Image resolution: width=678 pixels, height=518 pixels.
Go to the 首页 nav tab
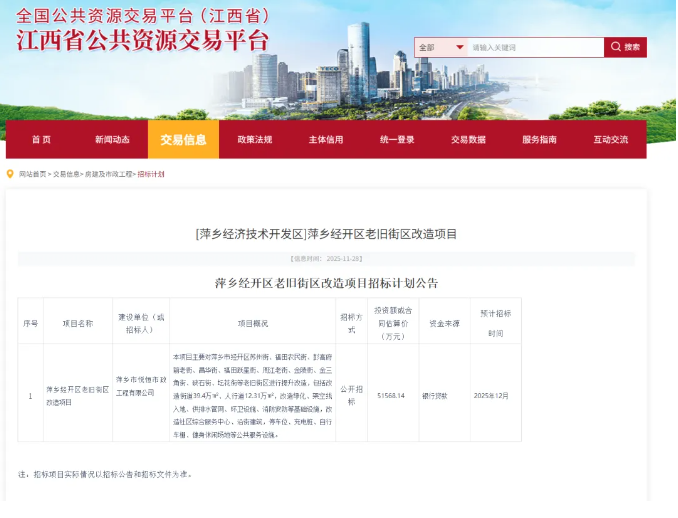pyautogui.click(x=41, y=140)
